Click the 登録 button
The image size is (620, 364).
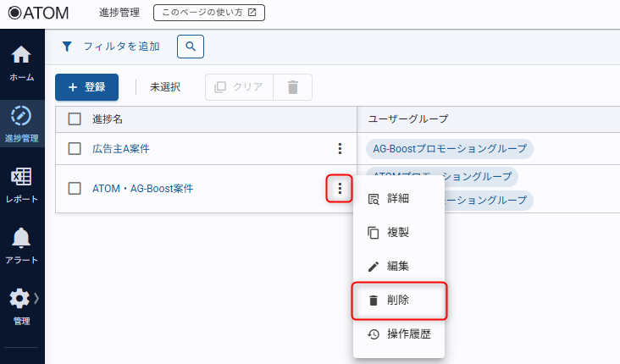[86, 87]
